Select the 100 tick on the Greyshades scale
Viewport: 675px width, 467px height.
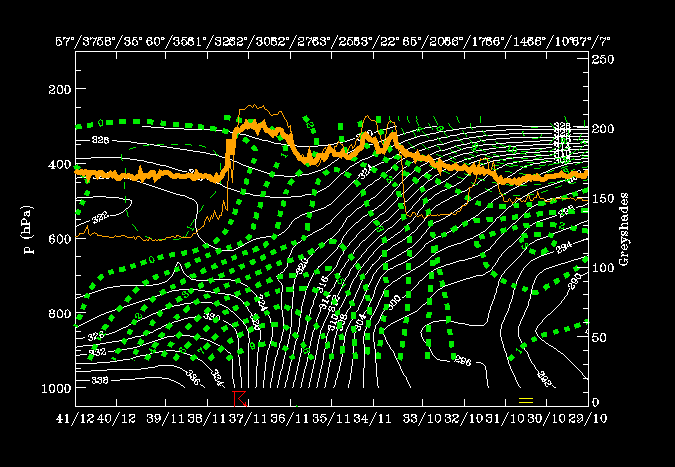click(601, 266)
